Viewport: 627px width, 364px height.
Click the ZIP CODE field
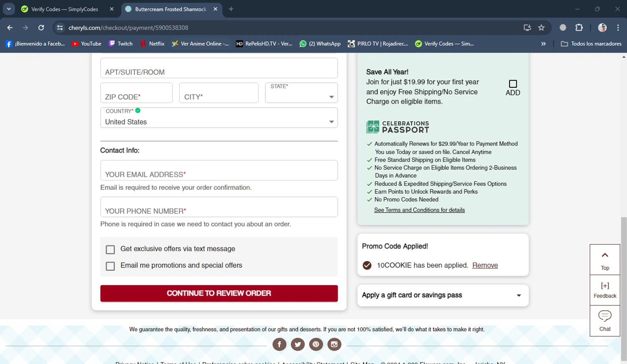coord(136,93)
